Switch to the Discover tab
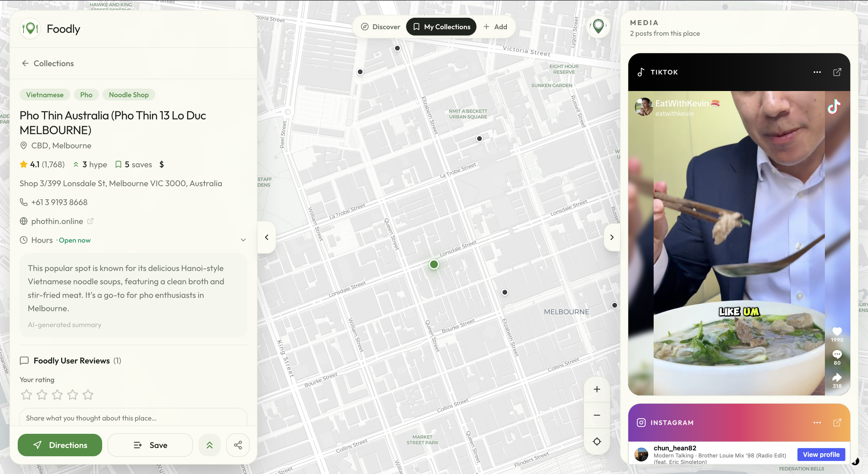 (x=381, y=27)
